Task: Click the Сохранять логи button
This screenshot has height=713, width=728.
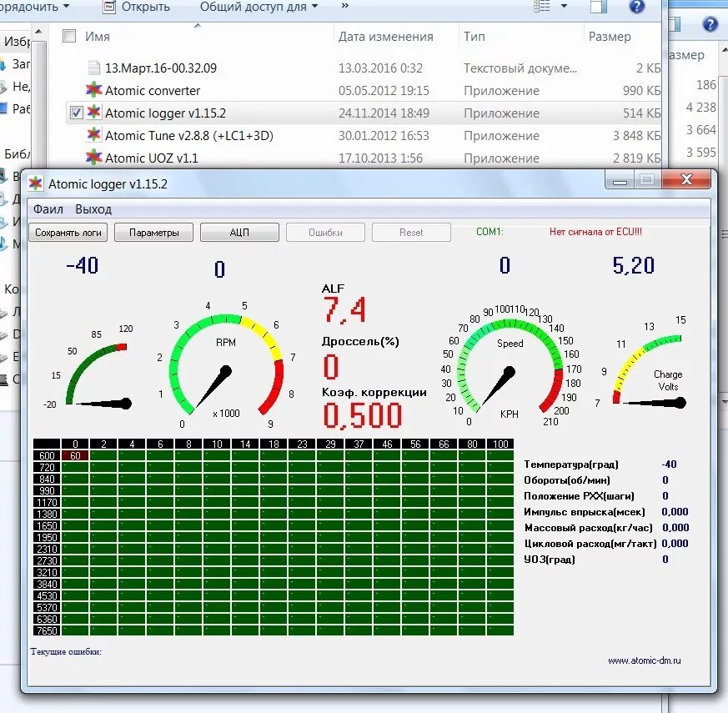Action: 68,233
